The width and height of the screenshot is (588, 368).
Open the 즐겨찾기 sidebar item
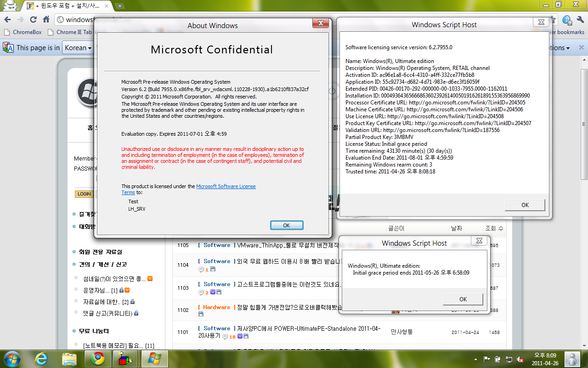tap(87, 214)
